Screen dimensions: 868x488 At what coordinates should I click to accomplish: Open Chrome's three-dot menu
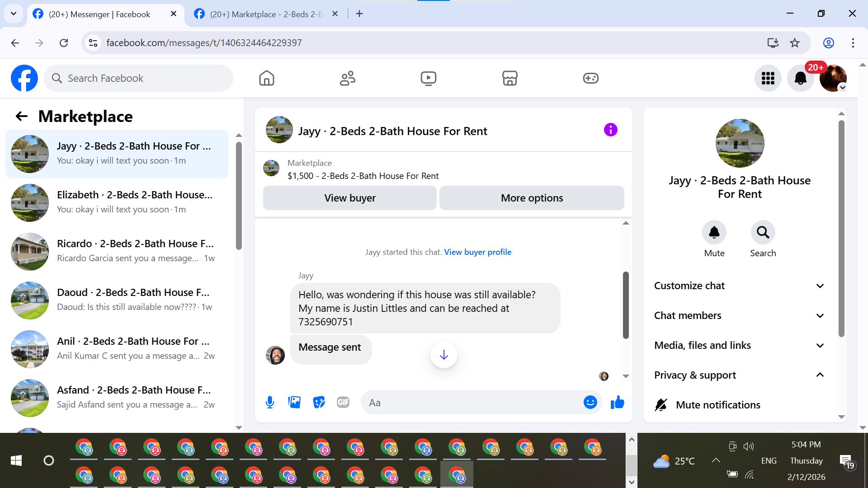[x=853, y=43]
